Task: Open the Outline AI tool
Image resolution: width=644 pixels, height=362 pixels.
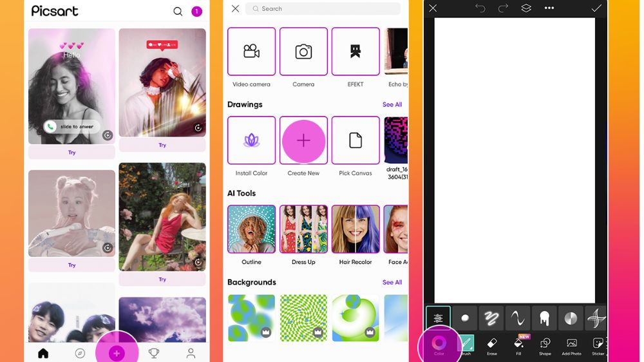Action: click(251, 229)
